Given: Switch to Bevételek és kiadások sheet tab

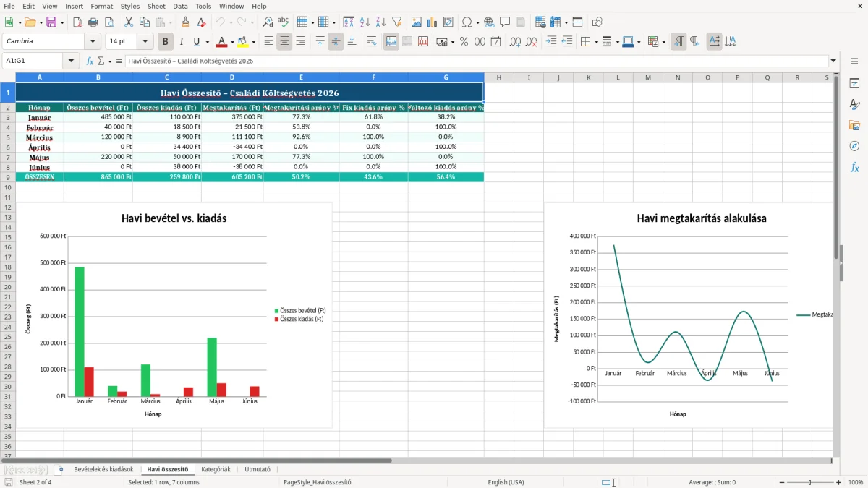Looking at the screenshot, I should [x=103, y=469].
